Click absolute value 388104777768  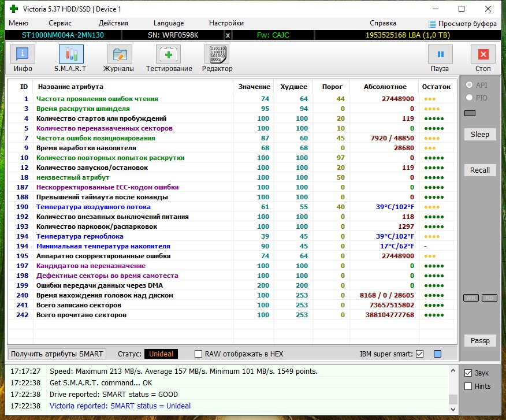coord(389,315)
